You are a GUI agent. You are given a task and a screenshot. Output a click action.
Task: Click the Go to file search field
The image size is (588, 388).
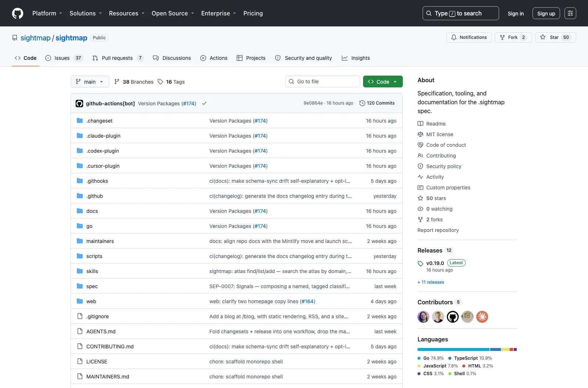(323, 81)
